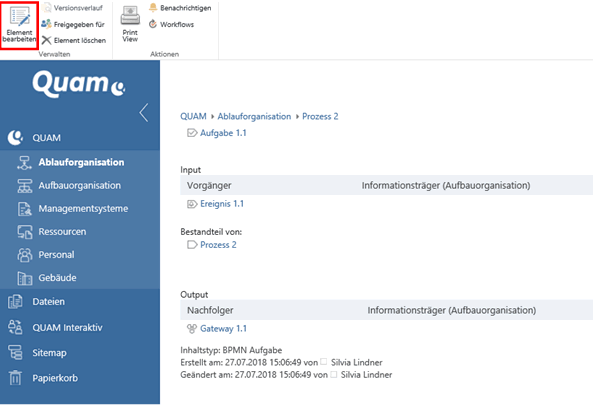This screenshot has height=405, width=593.
Task: Open Aufbauorganisation in the navigation
Action: point(79,185)
